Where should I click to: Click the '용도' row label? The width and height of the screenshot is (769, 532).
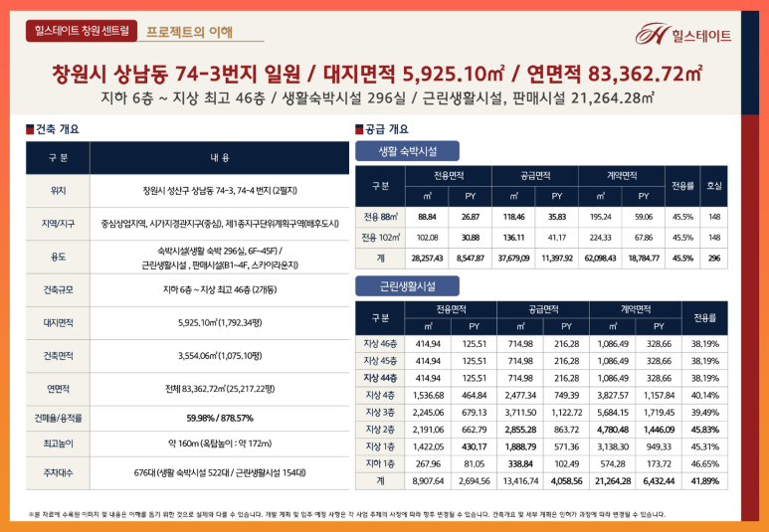tap(58, 257)
